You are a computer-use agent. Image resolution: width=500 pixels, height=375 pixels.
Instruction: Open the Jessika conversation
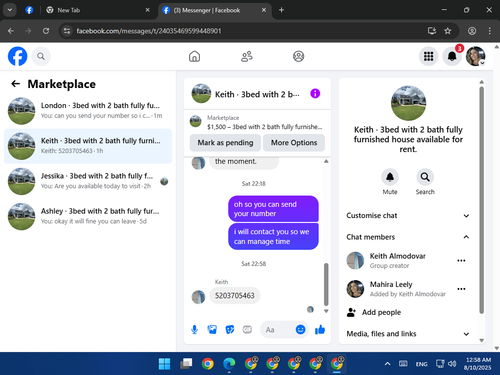[x=88, y=181]
